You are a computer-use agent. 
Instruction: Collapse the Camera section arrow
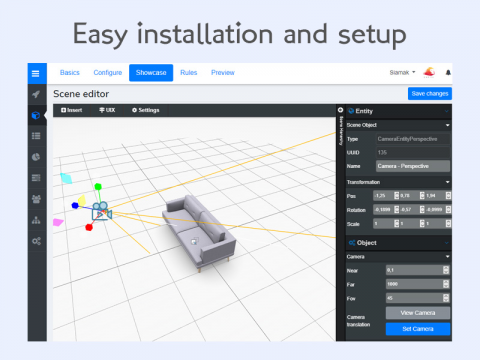[x=447, y=257]
